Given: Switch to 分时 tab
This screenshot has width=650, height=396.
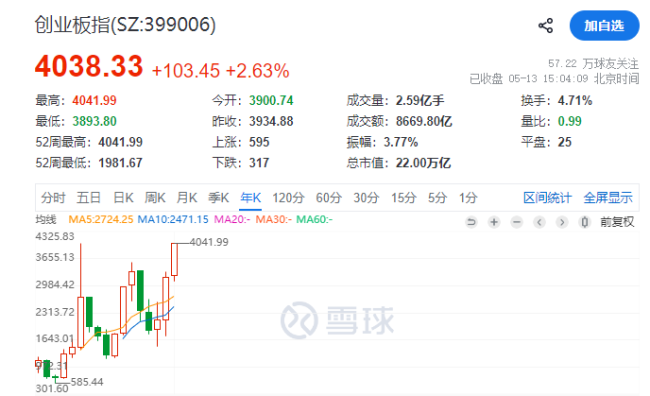Looking at the screenshot, I should [x=53, y=198].
